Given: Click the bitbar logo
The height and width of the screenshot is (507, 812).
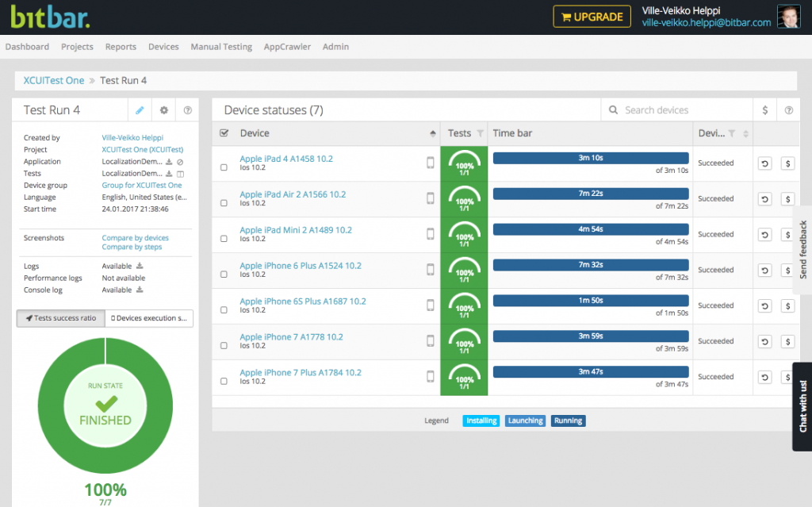Looking at the screenshot, I should (x=50, y=17).
